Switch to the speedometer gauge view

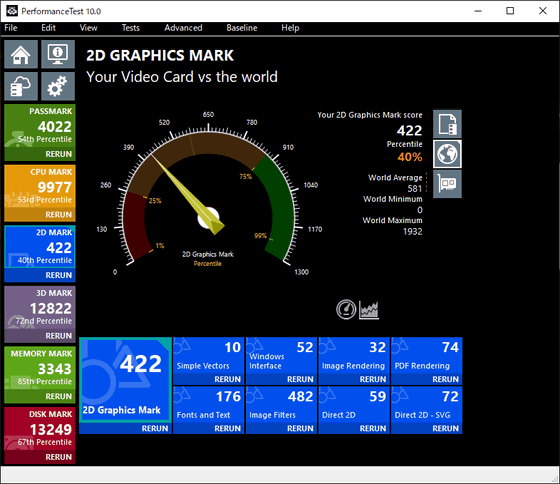(346, 309)
